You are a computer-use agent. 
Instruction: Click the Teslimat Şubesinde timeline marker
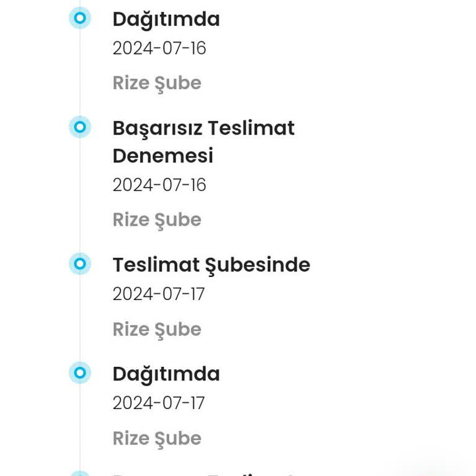click(80, 264)
